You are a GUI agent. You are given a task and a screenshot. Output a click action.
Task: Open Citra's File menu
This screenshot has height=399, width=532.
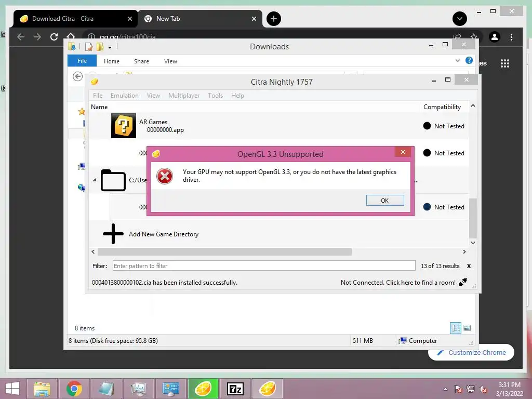(98, 96)
